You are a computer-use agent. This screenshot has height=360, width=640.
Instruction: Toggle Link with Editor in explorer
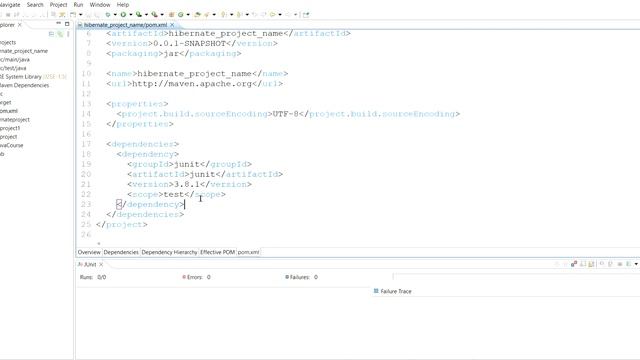(x=60, y=34)
